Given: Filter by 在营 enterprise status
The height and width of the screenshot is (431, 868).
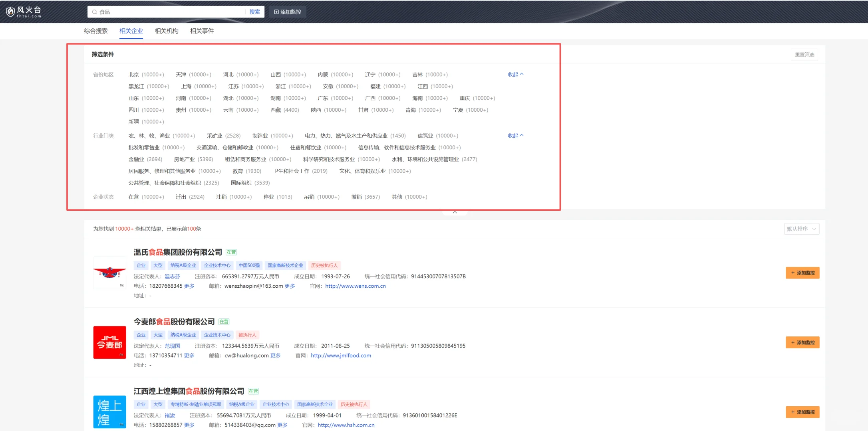Looking at the screenshot, I should pos(134,197).
